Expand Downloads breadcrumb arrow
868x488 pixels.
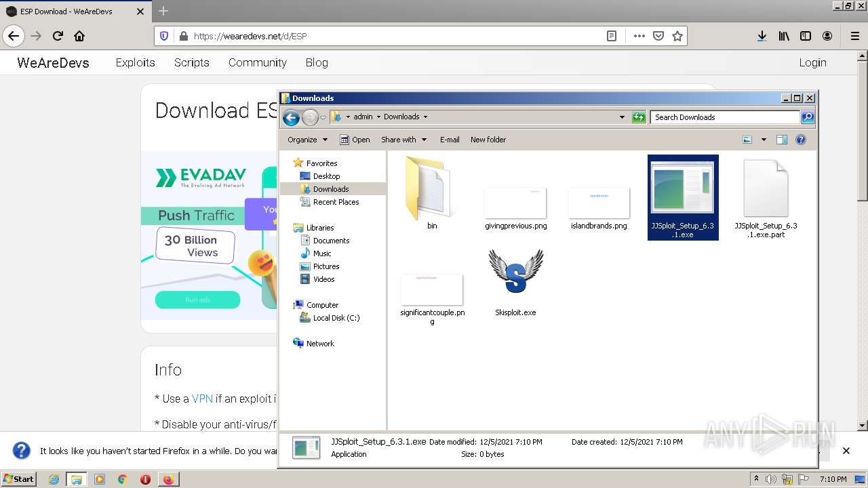coord(425,117)
